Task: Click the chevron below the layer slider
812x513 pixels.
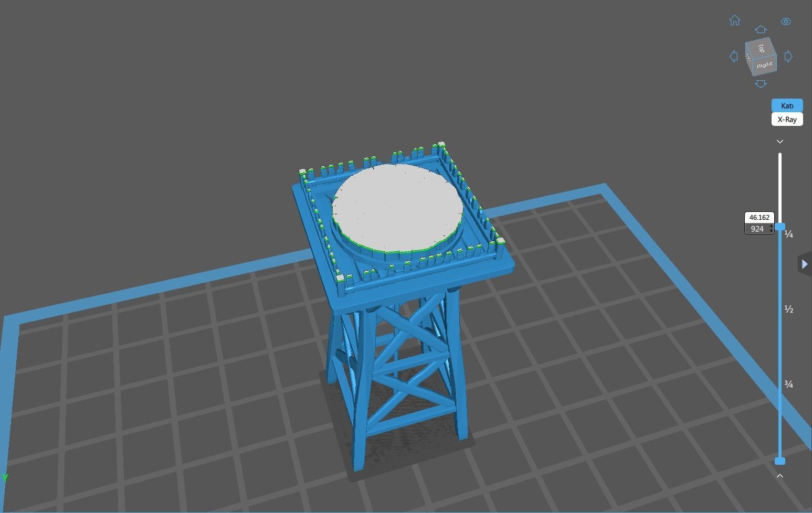Action: 780,476
